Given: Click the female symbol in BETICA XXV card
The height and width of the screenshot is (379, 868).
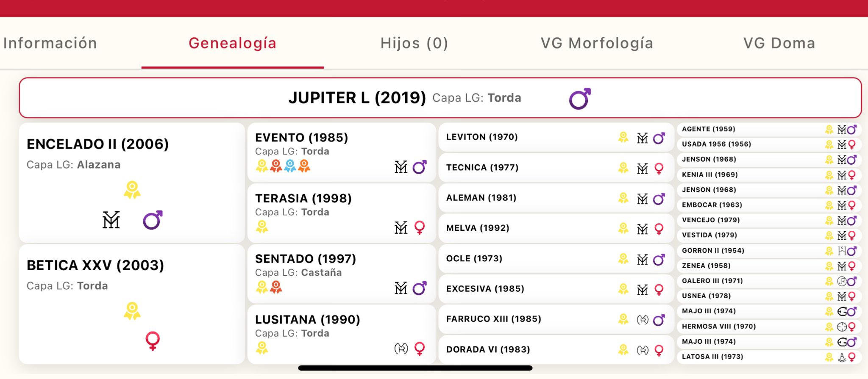Looking at the screenshot, I should tap(153, 340).
